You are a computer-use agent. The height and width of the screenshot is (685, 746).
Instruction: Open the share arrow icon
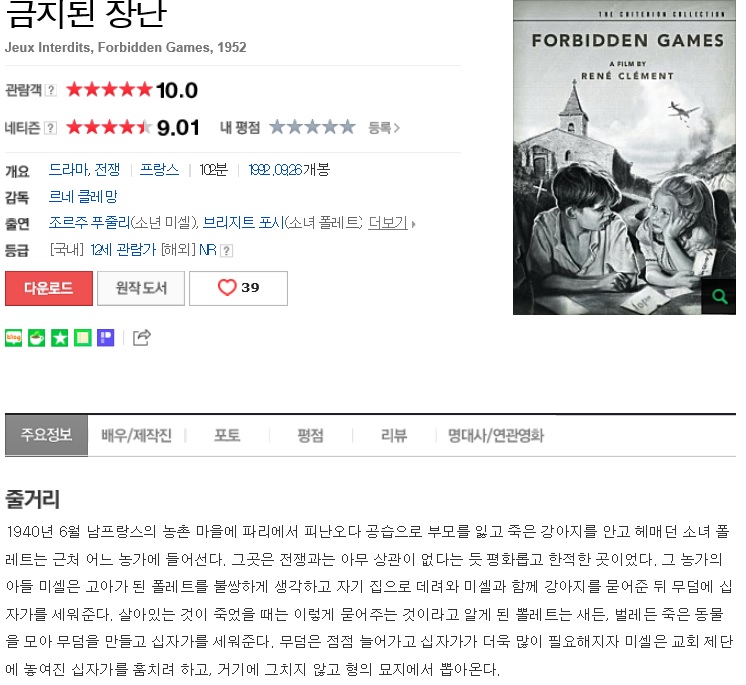[x=142, y=337]
